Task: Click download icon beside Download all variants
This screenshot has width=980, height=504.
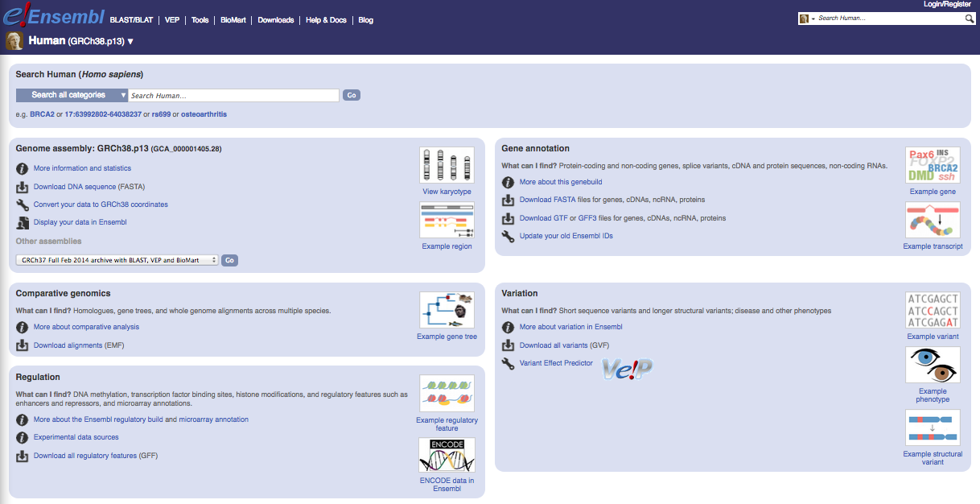Action: 508,345
